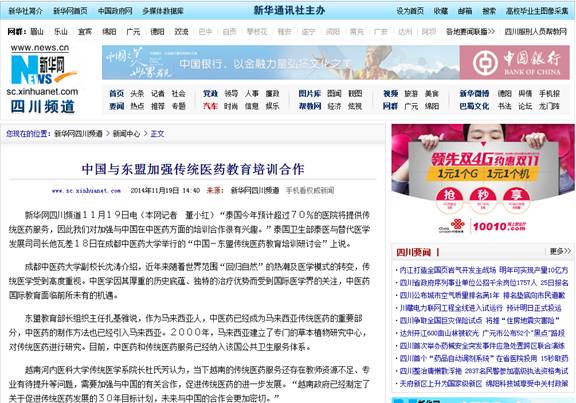Open 邮箱 link in top bar
Viewport: 576px width, 403px height.
click(x=465, y=11)
